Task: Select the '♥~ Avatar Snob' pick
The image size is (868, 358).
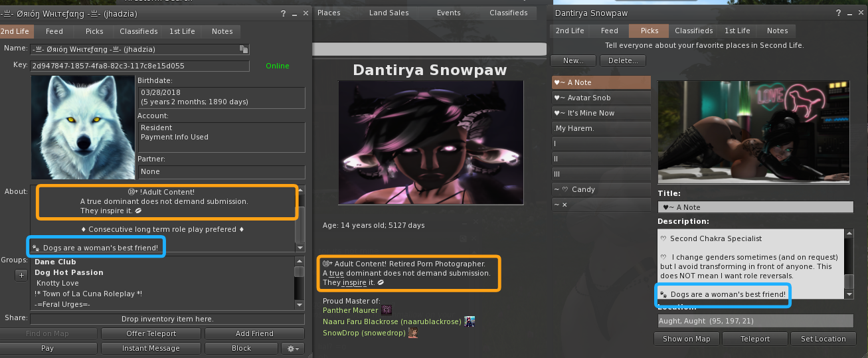Action: [x=601, y=98]
